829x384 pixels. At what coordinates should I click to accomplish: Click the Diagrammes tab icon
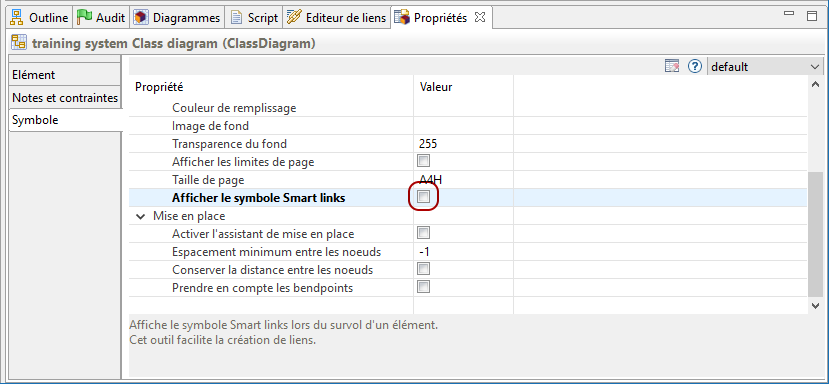coord(141,18)
